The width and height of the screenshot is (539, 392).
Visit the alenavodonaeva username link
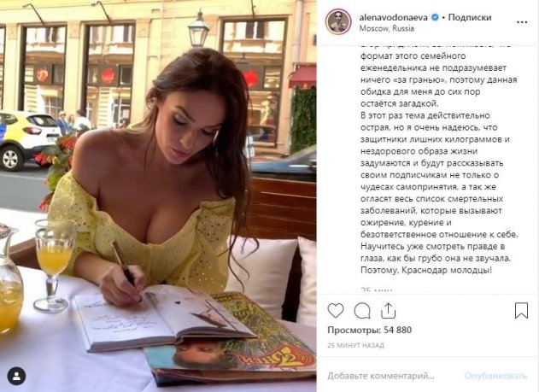tap(394, 17)
